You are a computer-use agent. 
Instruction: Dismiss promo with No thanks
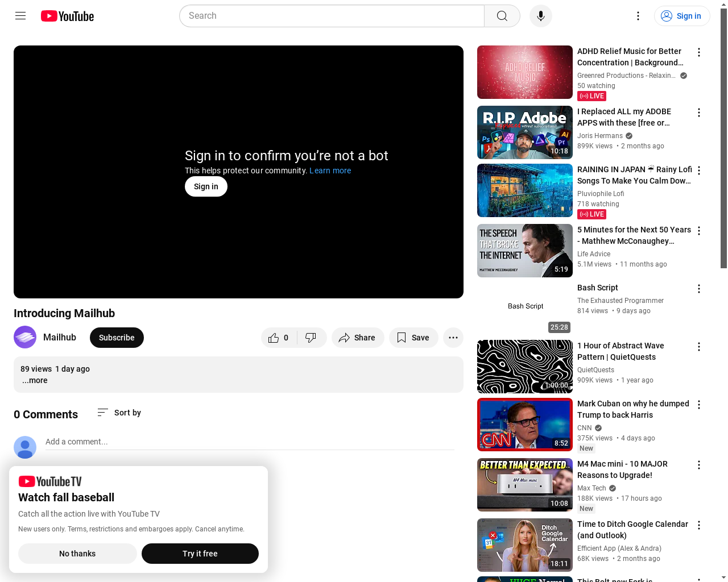(x=77, y=554)
